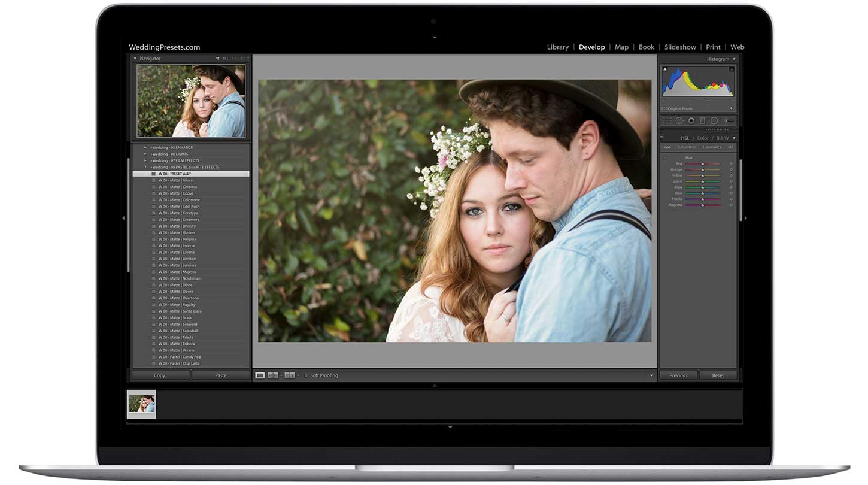Switch to the All tab in HSL
Viewport: 868px width, 485px height.
pyautogui.click(x=731, y=147)
